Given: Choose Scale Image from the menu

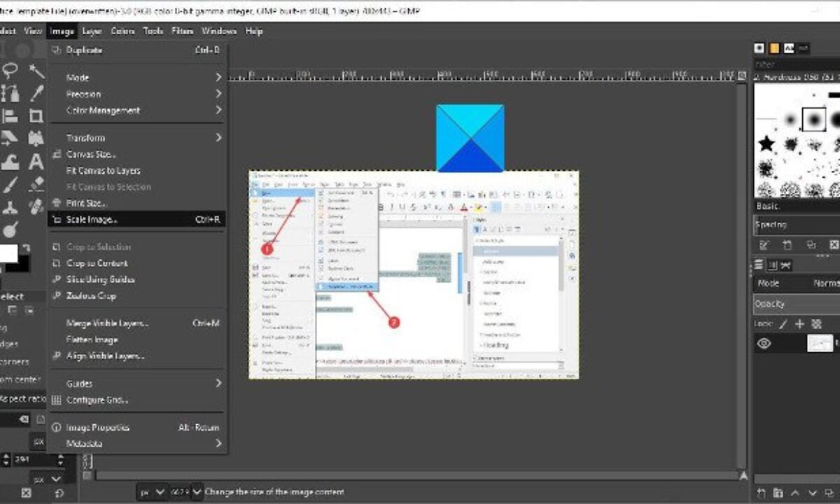Looking at the screenshot, I should [137, 219].
